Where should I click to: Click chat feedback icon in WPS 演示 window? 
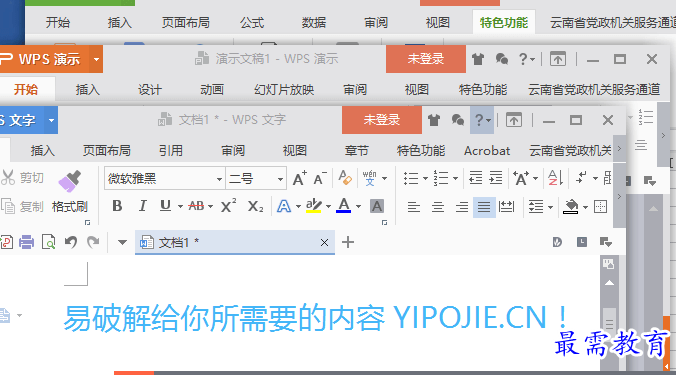(501, 59)
